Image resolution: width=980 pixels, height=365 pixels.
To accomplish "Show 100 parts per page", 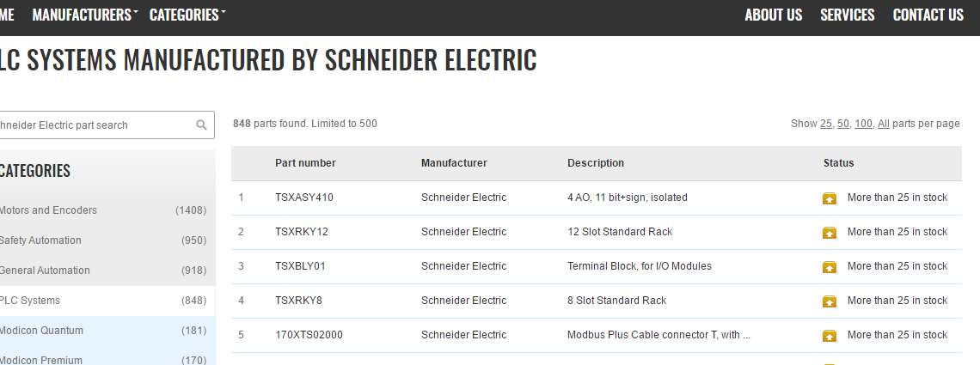I will click(863, 124).
